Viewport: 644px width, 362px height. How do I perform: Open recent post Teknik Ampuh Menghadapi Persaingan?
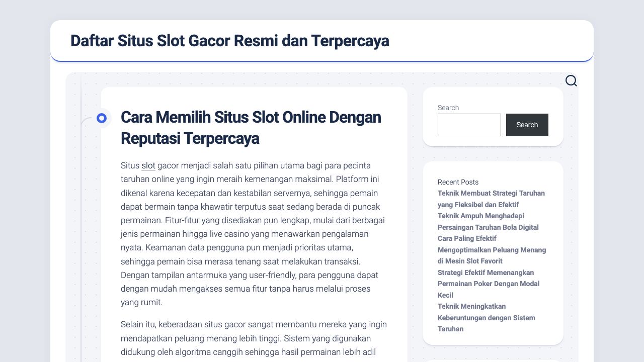tap(488, 221)
